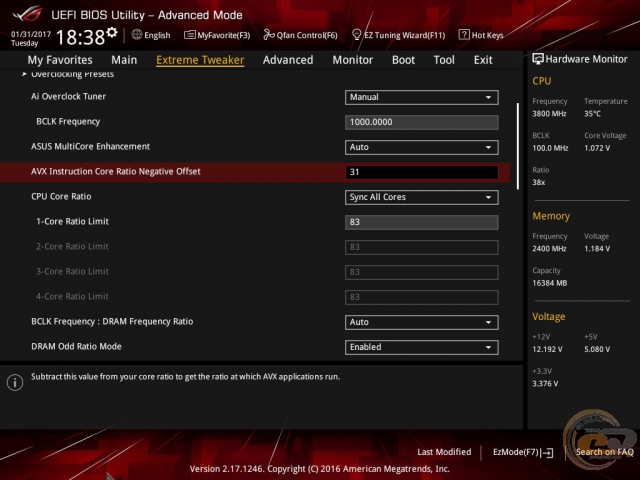Image resolution: width=640 pixels, height=480 pixels.
Task: Open DRAM Odd Ratio Mode dropdown
Action: tap(422, 347)
